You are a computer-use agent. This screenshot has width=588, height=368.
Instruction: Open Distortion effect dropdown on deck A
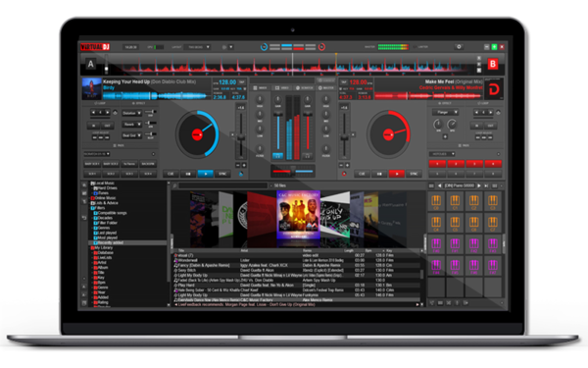point(131,113)
